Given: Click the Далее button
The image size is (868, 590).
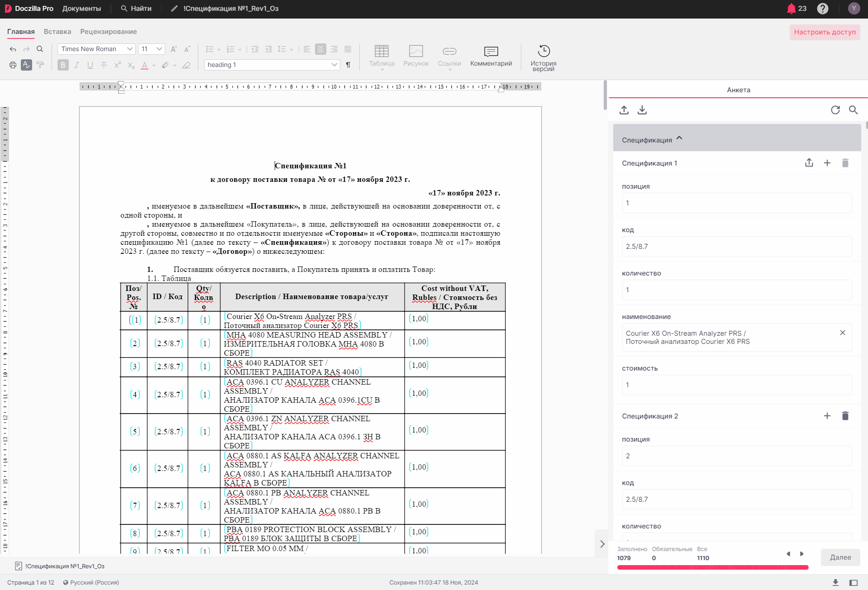Looking at the screenshot, I should (x=840, y=557).
